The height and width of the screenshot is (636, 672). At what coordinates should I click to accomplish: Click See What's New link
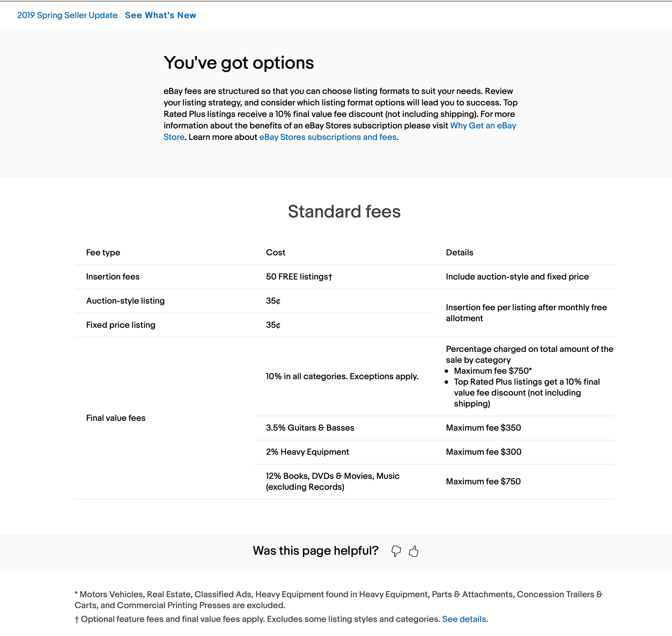click(160, 15)
